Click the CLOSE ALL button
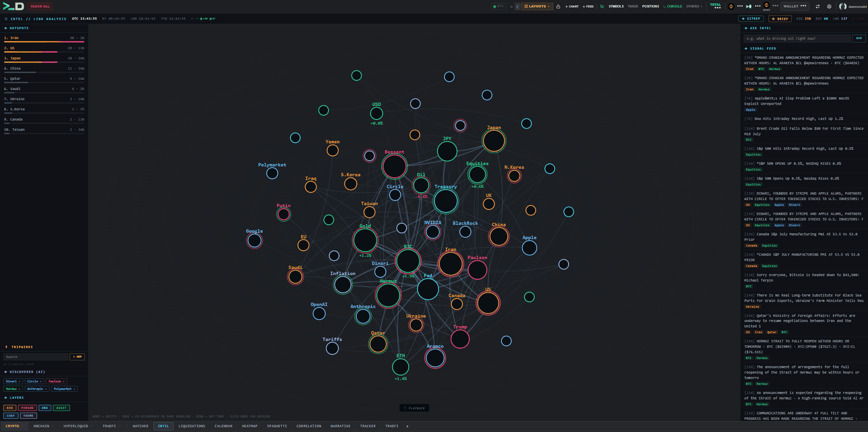Image resolution: width=868 pixels, height=432 pixels. (x=40, y=6)
